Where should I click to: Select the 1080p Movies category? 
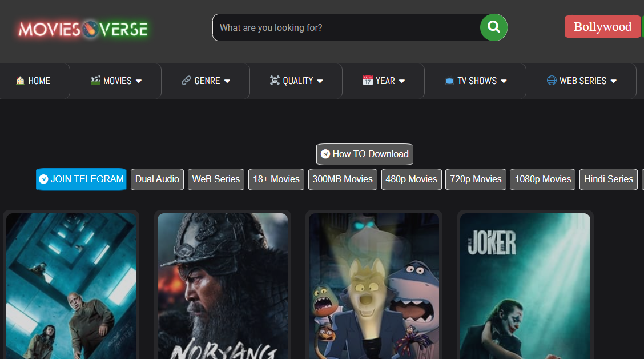pyautogui.click(x=542, y=179)
